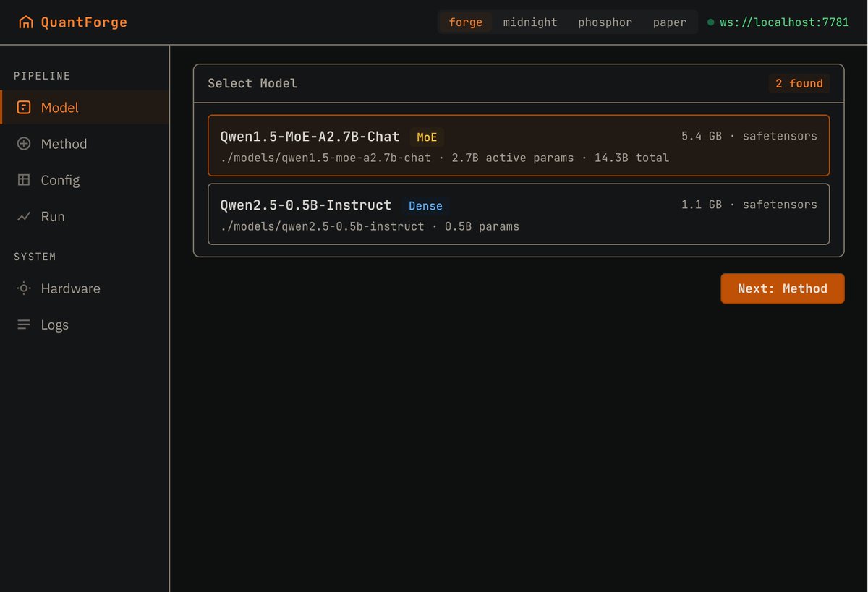Open the Run pipeline step

85,216
